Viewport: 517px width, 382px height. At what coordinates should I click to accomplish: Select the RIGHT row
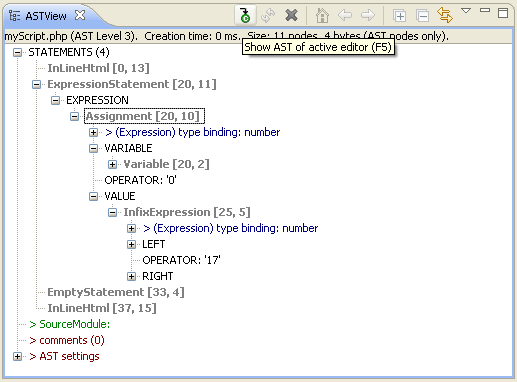[x=158, y=276]
